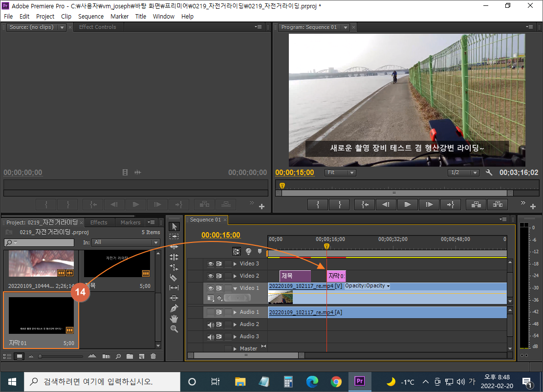The image size is (543, 392).
Task: Open the File menu
Action: (8, 16)
